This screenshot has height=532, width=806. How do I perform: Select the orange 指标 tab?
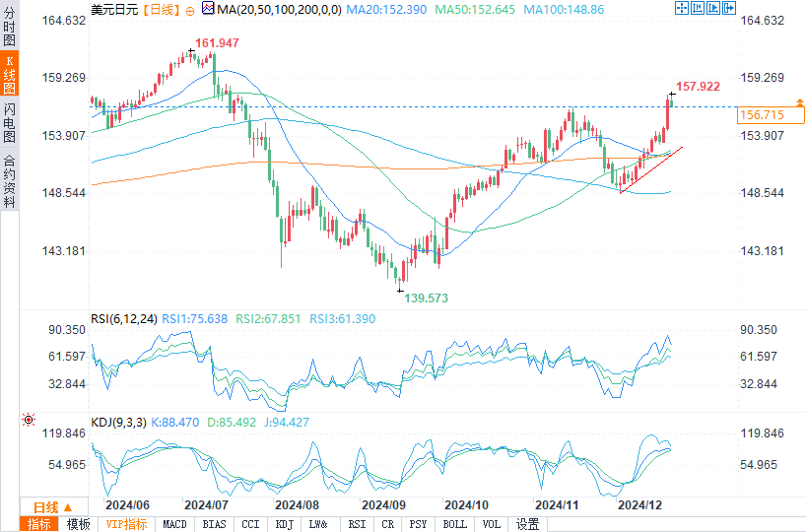(x=39, y=524)
